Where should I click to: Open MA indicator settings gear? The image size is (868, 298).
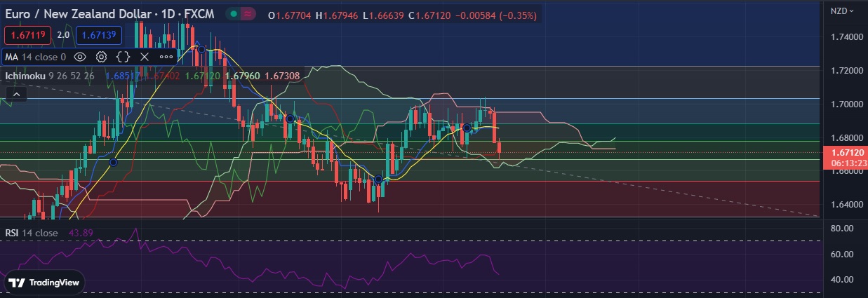tap(102, 57)
